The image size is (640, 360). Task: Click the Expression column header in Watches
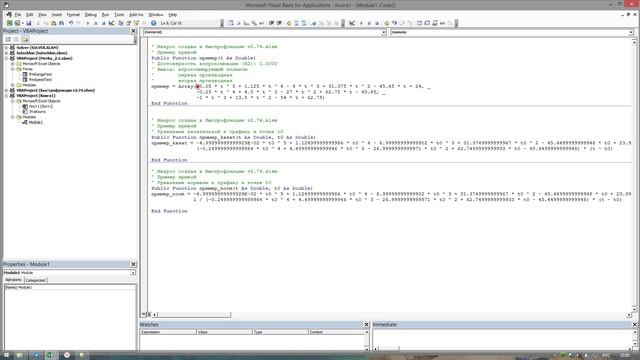click(168, 332)
